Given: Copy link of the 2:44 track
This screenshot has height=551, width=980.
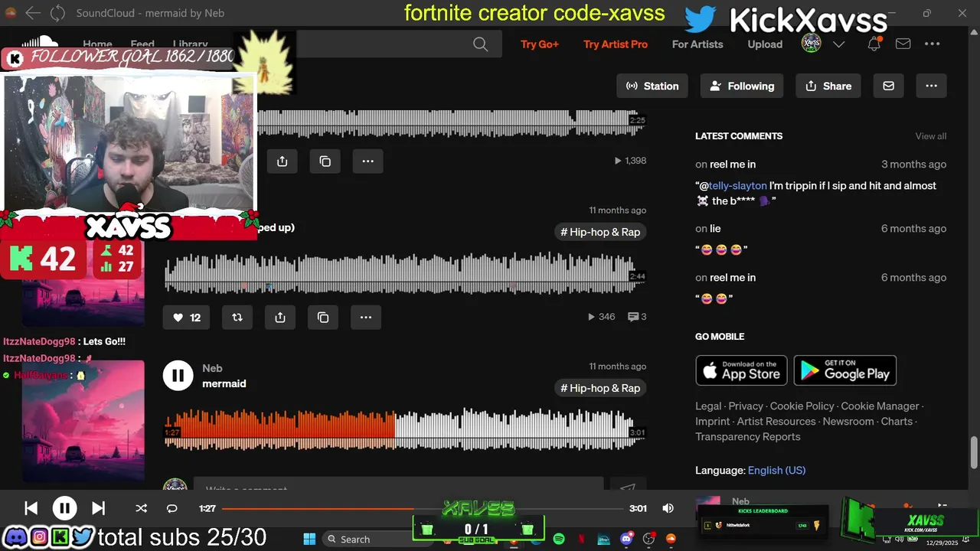Looking at the screenshot, I should [x=323, y=317].
